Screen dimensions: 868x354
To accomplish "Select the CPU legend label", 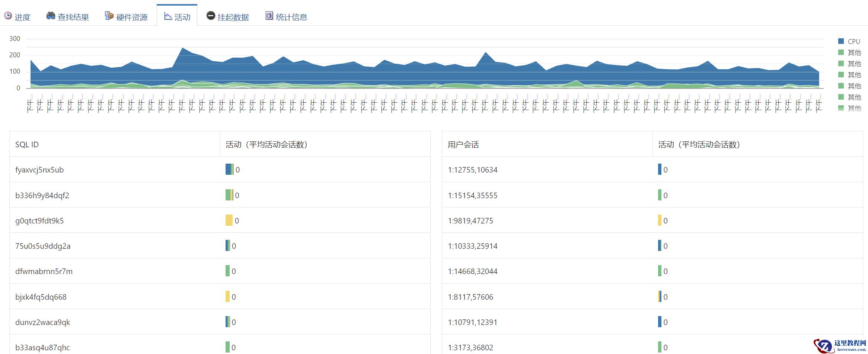I will [854, 41].
